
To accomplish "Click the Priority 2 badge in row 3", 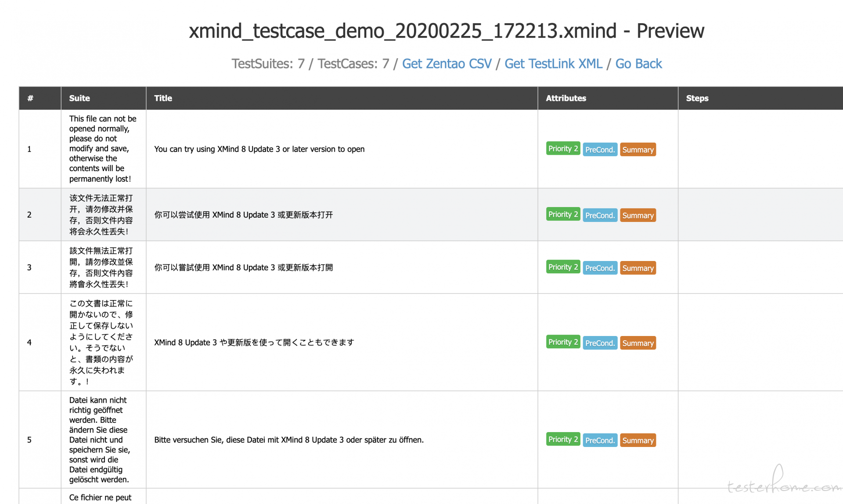I will (563, 267).
